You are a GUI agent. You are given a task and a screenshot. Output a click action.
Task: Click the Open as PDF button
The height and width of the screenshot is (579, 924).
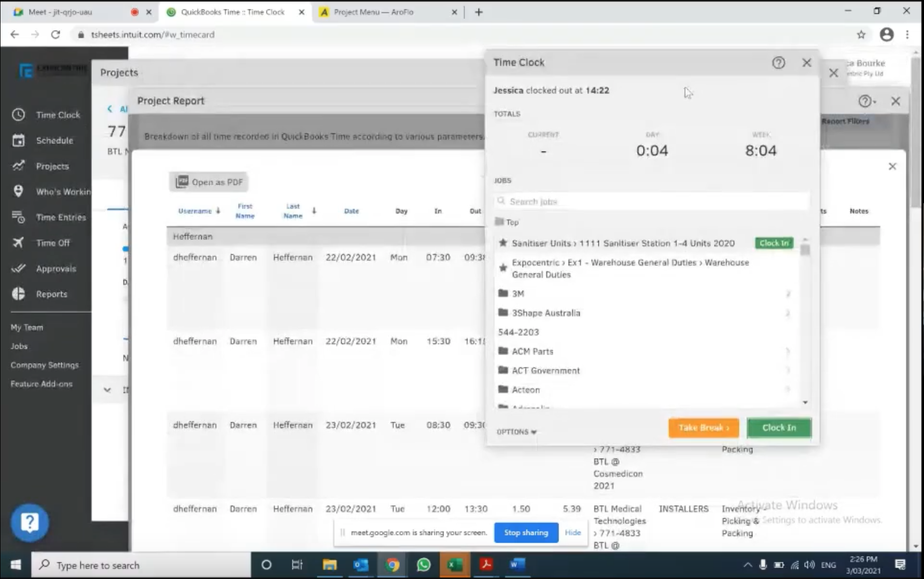209,182
